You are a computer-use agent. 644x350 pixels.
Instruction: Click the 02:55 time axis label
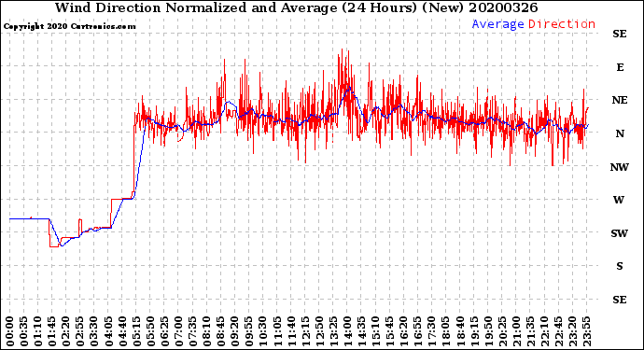pyautogui.click(x=79, y=331)
